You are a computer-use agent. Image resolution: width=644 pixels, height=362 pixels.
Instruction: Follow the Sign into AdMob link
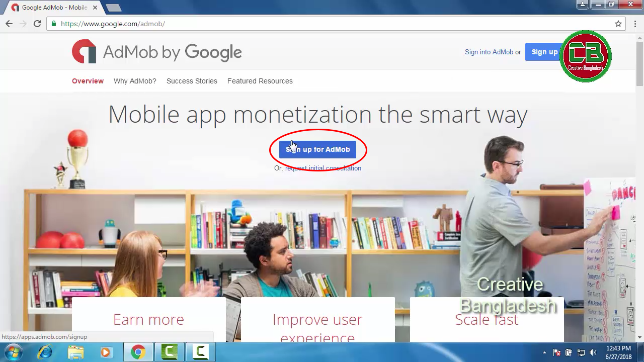[489, 52]
